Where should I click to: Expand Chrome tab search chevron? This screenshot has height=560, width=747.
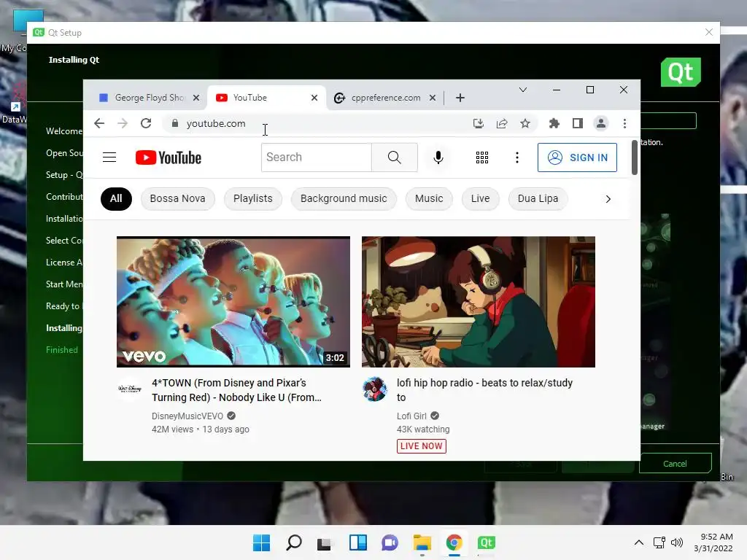click(522, 90)
